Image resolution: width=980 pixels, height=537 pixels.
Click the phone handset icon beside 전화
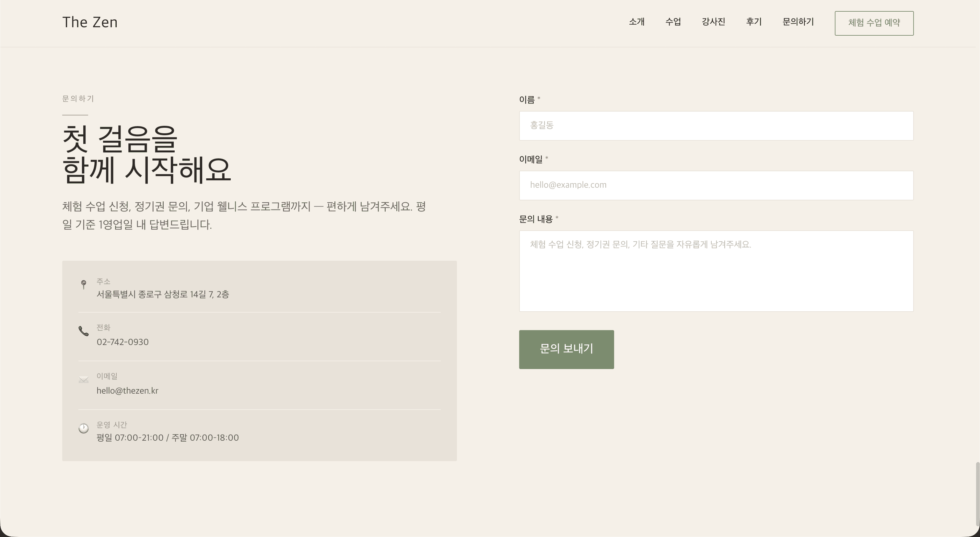pyautogui.click(x=84, y=331)
